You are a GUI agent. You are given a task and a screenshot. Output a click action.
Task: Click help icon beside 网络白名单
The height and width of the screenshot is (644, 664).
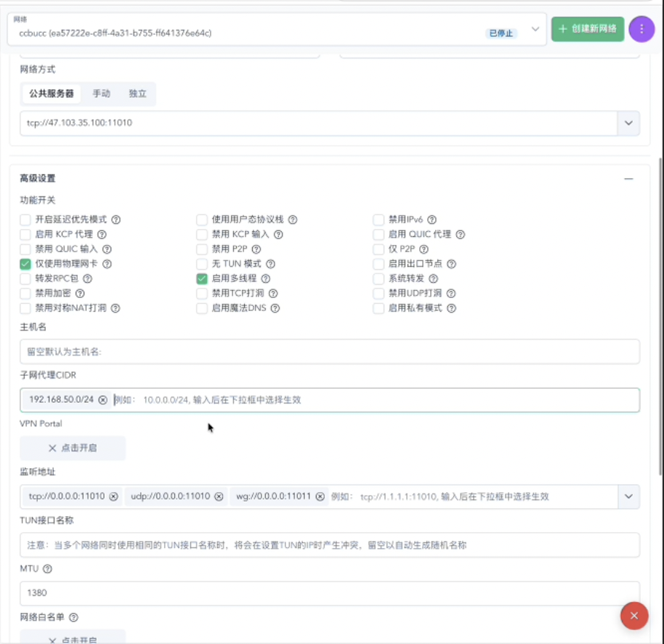point(73,617)
